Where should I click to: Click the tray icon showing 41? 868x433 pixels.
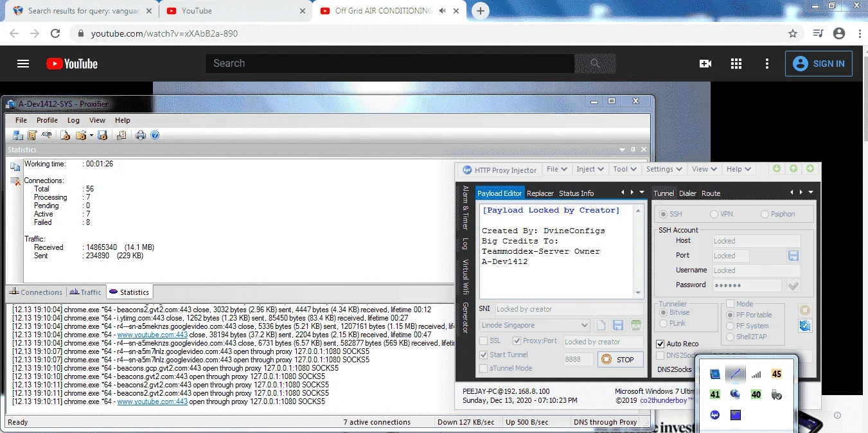(x=715, y=394)
